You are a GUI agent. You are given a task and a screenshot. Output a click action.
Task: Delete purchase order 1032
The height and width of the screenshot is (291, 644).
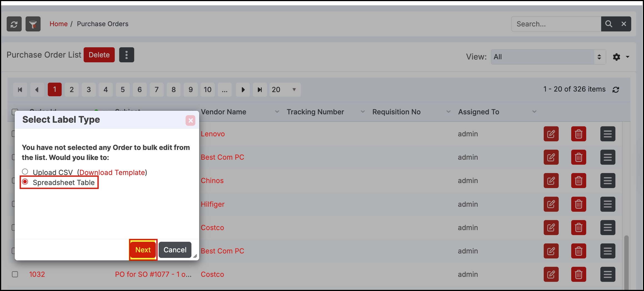[579, 274]
